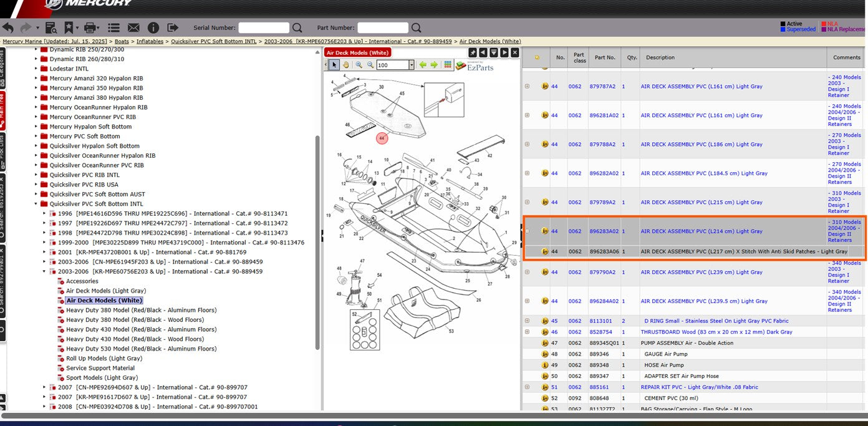Click the info icon on part 8113101 row
The image size is (868, 426).
click(545, 321)
